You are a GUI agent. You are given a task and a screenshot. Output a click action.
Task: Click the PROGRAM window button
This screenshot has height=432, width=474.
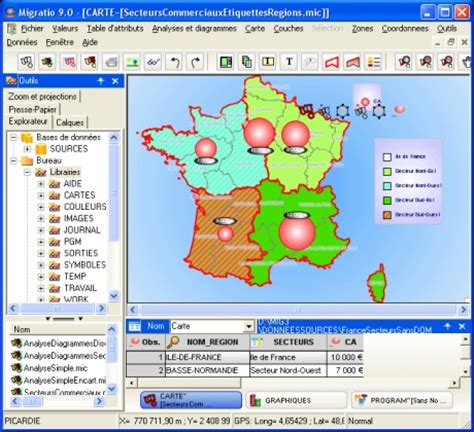pyautogui.click(x=402, y=400)
